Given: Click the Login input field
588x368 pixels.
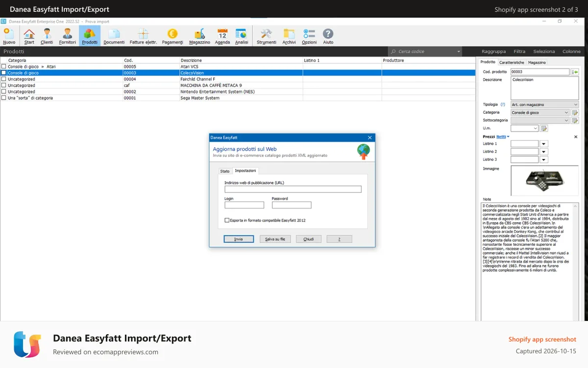Looking at the screenshot, I should coord(245,205).
